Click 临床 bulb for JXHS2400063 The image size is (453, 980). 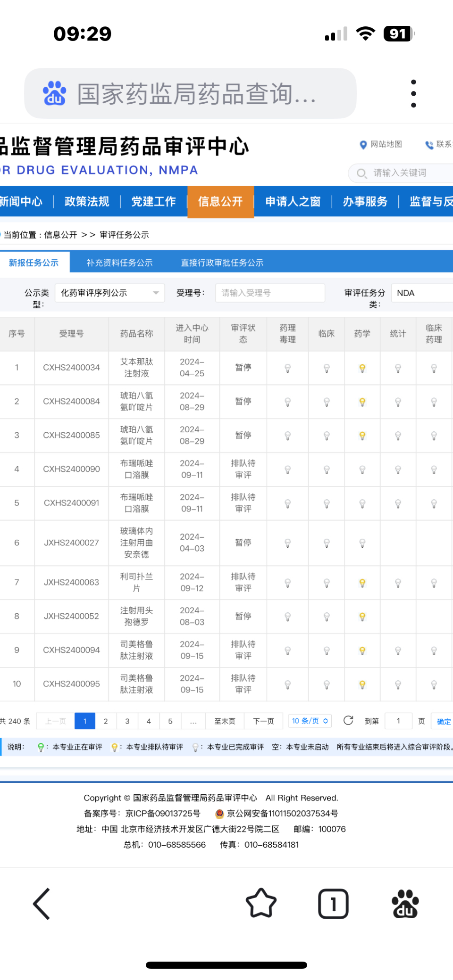(327, 583)
